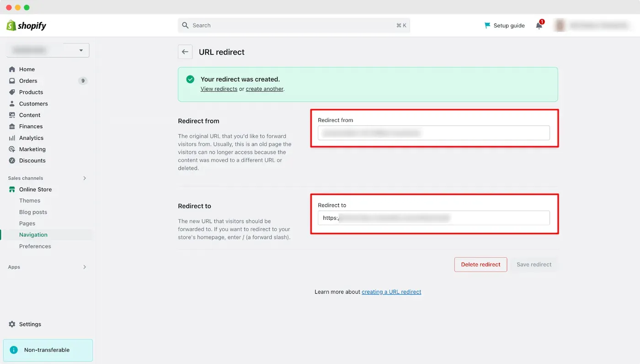Open the creating a URL redirect link
The width and height of the screenshot is (640, 364).
pos(391,292)
